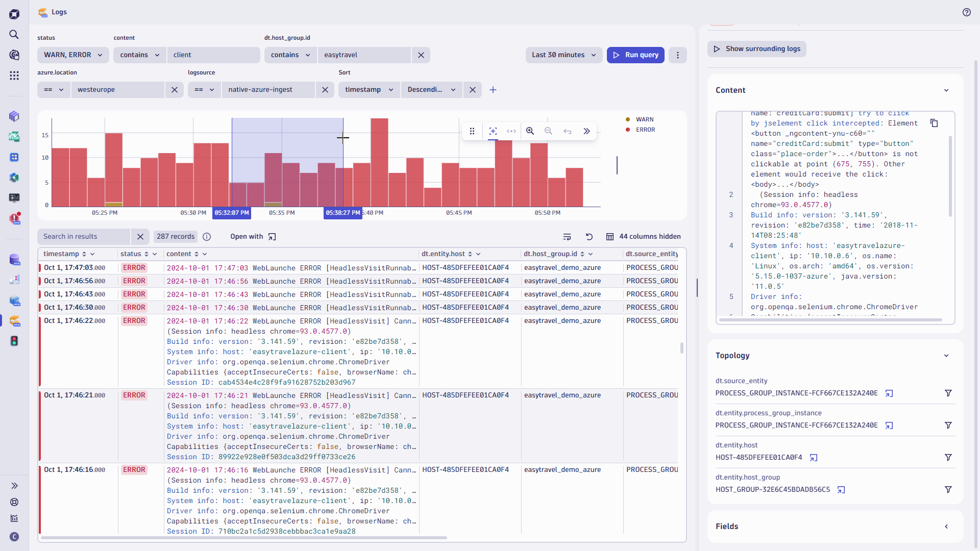Click the reset icon above the results table

click(589, 237)
